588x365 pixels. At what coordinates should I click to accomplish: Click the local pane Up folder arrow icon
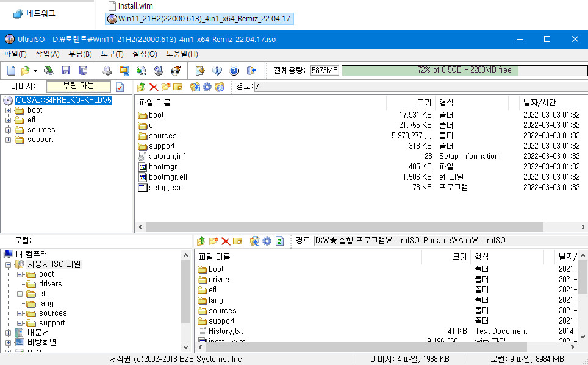[x=201, y=241]
